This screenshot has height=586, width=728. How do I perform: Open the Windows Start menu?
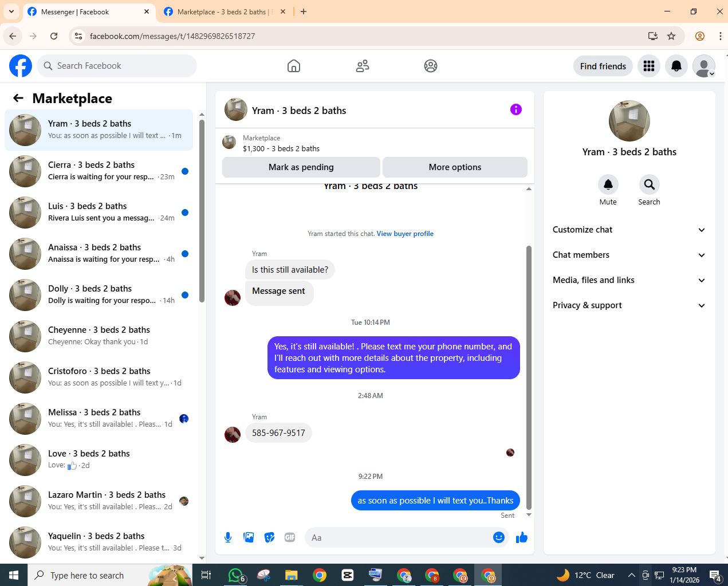point(14,575)
